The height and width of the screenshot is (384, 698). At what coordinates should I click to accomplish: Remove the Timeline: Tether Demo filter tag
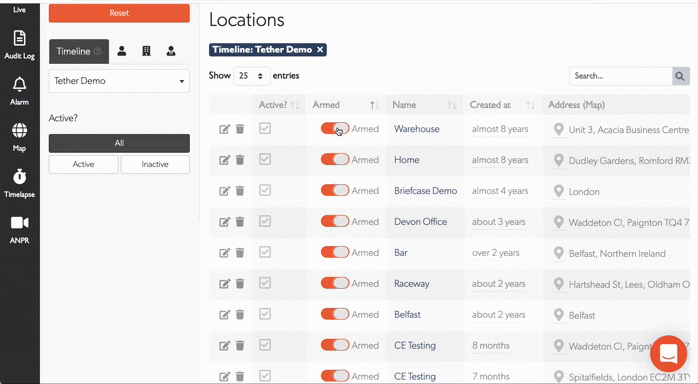320,50
